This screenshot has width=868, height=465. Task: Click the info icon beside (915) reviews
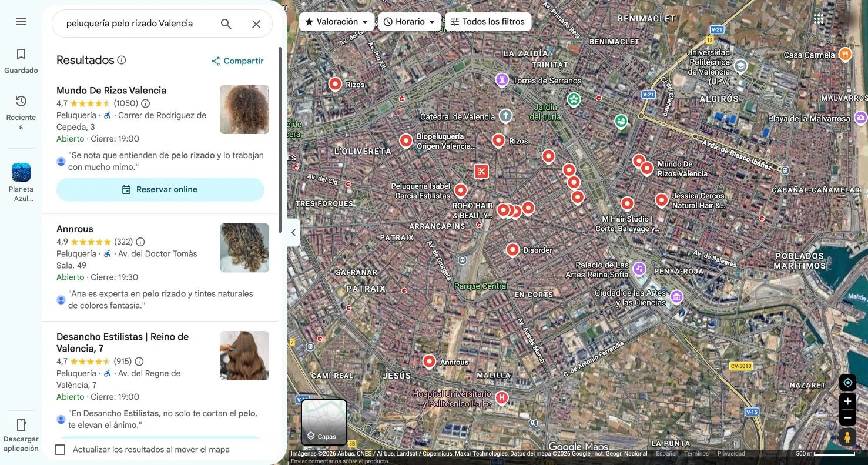[x=139, y=362]
